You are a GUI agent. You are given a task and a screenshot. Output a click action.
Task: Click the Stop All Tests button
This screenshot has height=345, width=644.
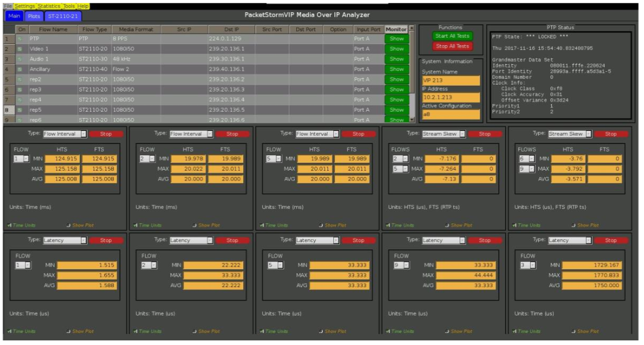click(452, 46)
